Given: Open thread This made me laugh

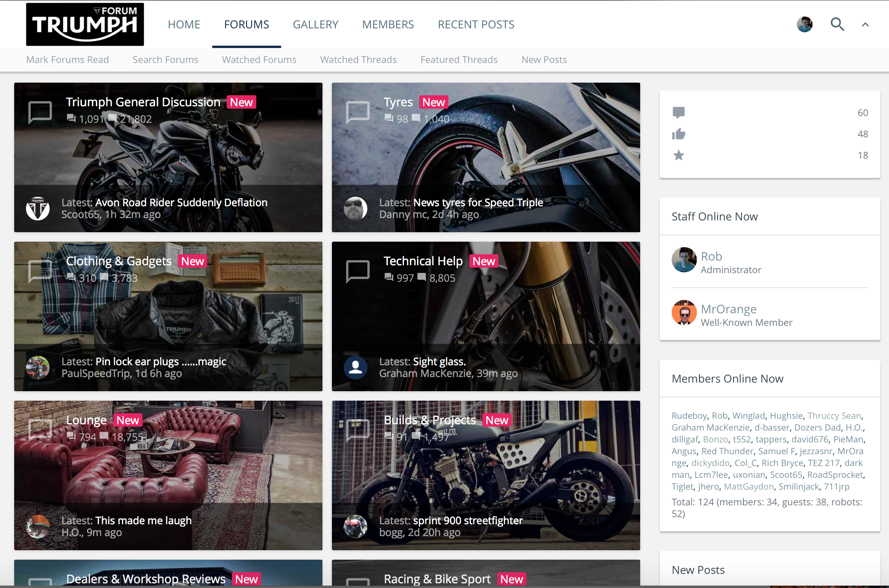Looking at the screenshot, I should [x=143, y=520].
